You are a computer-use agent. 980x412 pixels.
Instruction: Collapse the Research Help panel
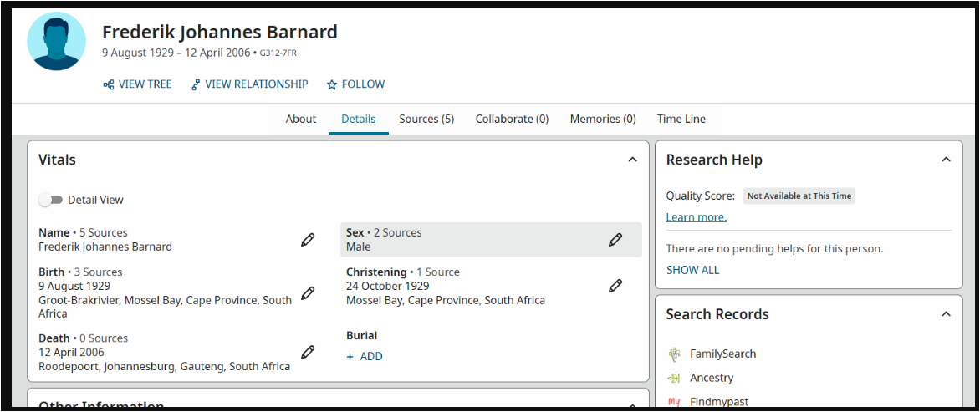(x=946, y=160)
